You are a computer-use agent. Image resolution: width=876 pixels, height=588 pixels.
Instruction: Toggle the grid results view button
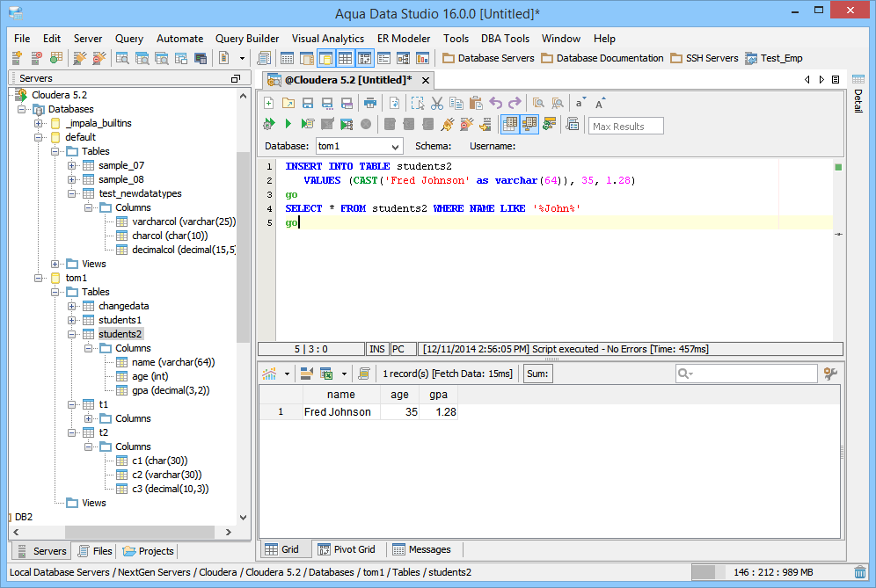click(x=509, y=125)
